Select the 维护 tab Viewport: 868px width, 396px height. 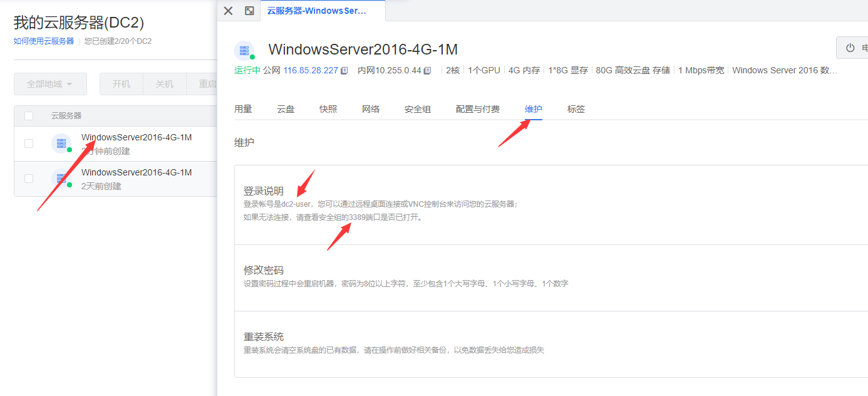[x=534, y=109]
